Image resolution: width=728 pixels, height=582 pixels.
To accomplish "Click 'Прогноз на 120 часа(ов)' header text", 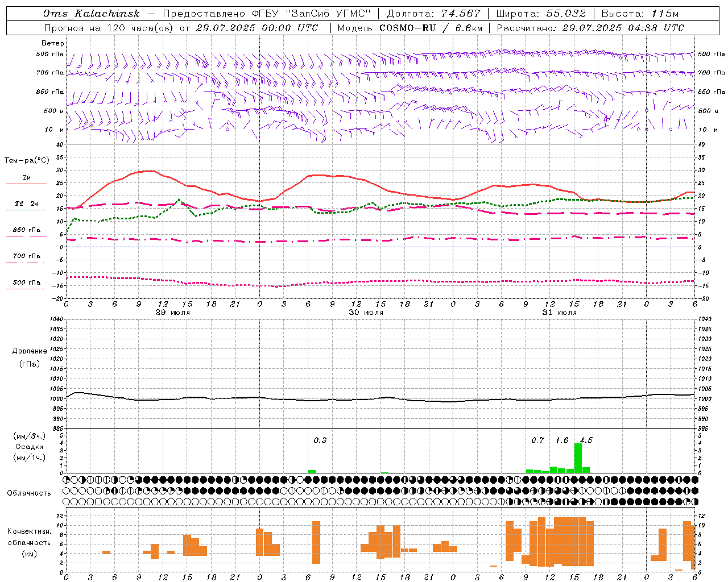I will click(x=109, y=28).
